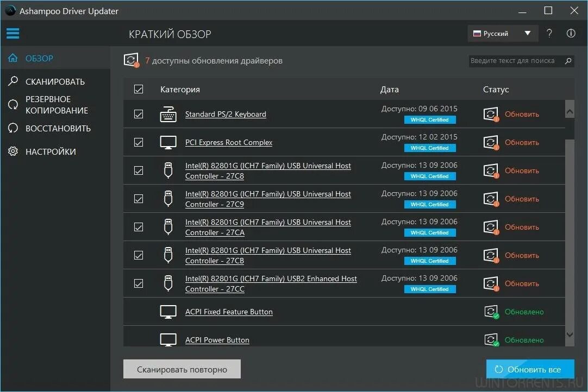
Task: Click Обновить for PCI Express Root Complex
Action: 522,142
